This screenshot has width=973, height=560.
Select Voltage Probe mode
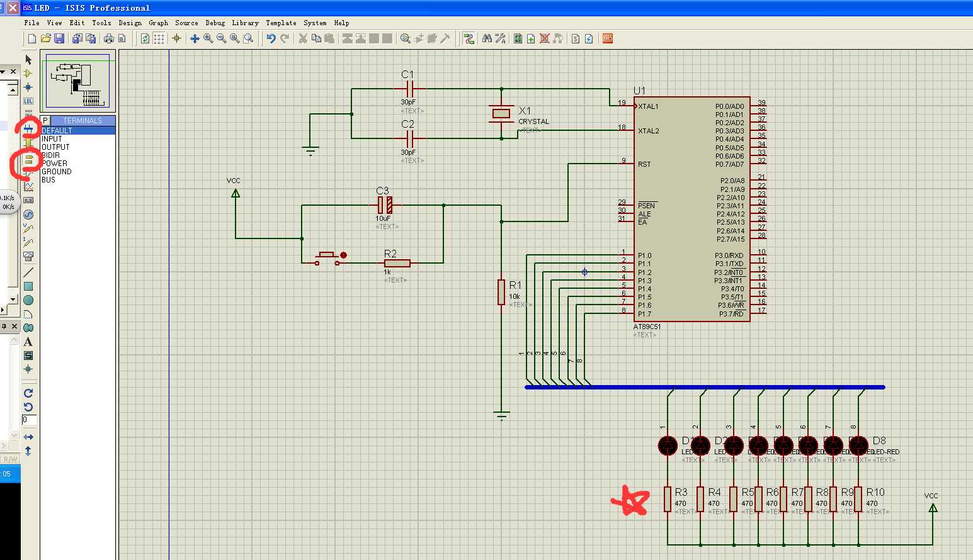coord(28,228)
